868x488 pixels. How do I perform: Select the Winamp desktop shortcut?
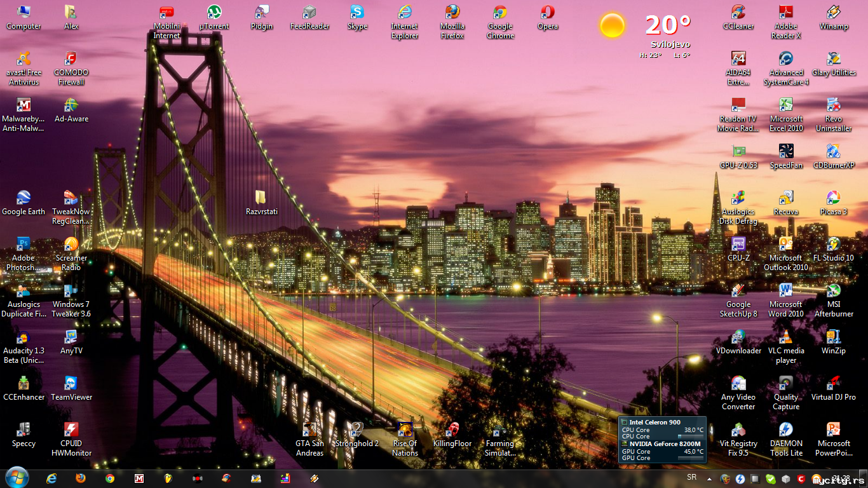click(834, 18)
